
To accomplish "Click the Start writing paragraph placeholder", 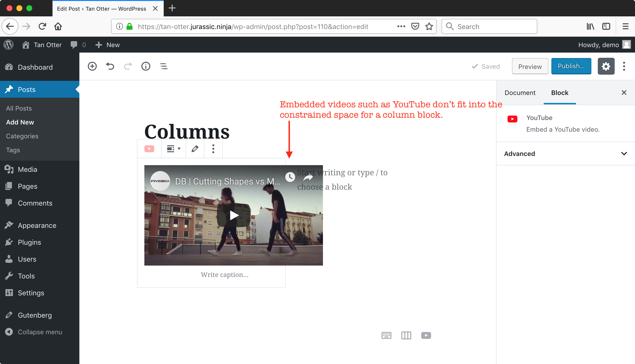I will pos(342,180).
